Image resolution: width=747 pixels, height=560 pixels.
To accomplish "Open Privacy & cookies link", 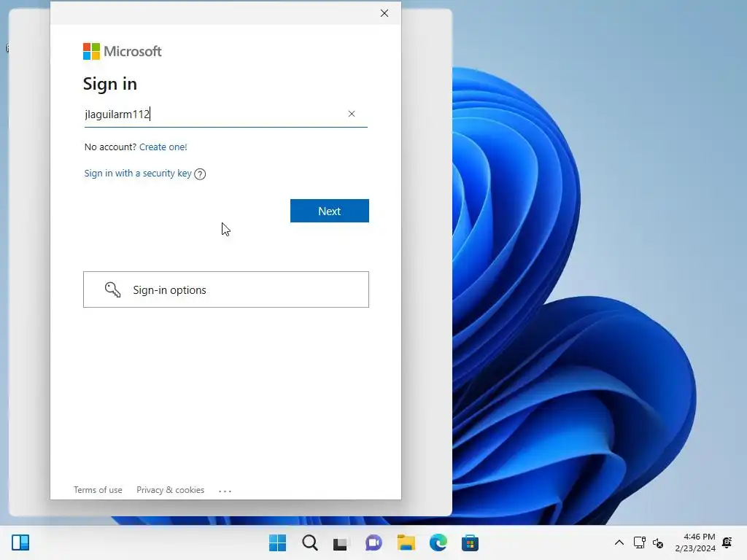I will 170,490.
